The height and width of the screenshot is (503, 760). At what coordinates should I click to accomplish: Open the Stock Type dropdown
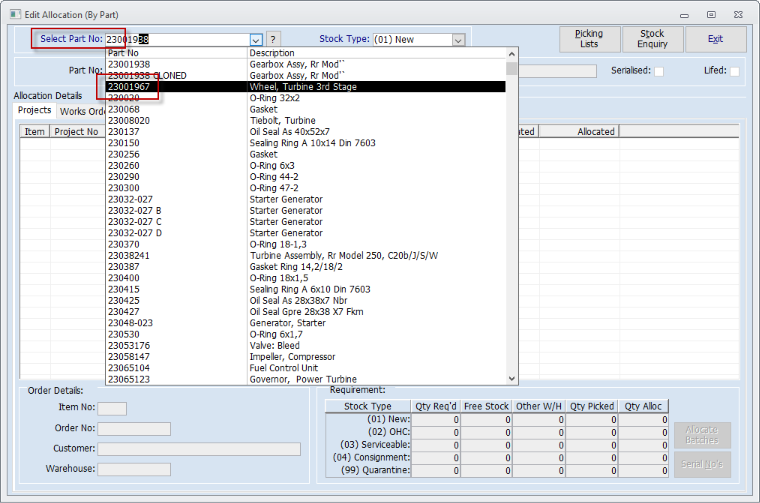coord(458,40)
